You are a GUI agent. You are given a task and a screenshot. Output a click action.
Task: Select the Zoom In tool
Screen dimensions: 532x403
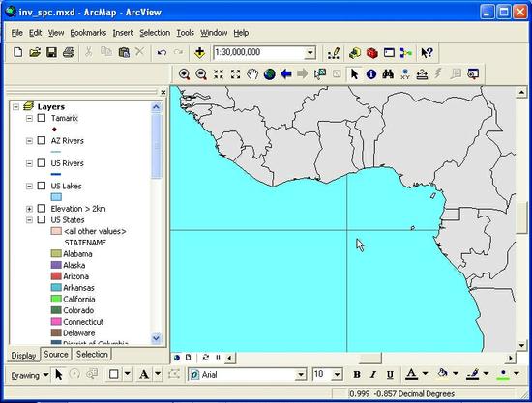184,73
